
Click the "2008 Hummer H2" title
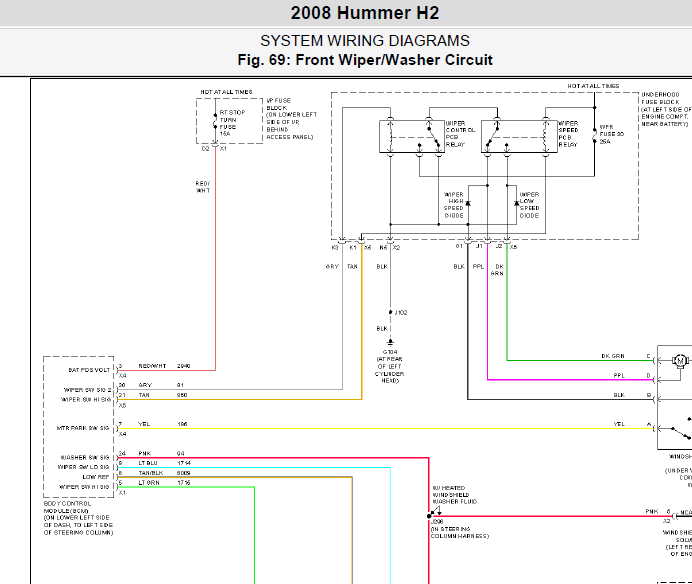pyautogui.click(x=365, y=13)
